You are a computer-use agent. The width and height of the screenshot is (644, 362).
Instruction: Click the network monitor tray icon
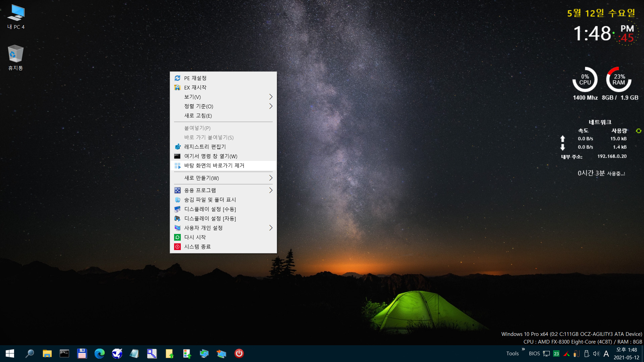[546, 354]
